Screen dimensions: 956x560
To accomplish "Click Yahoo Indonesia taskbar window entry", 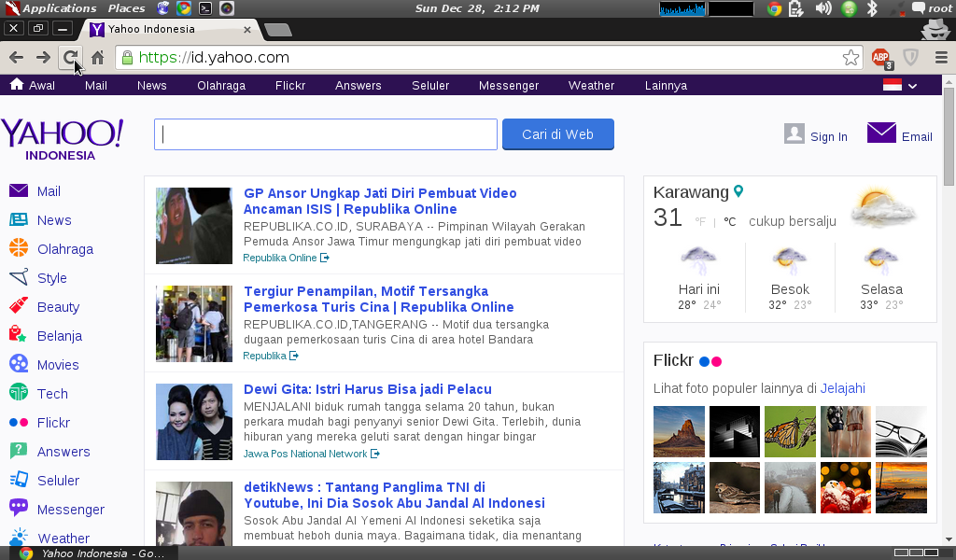I will tap(91, 553).
